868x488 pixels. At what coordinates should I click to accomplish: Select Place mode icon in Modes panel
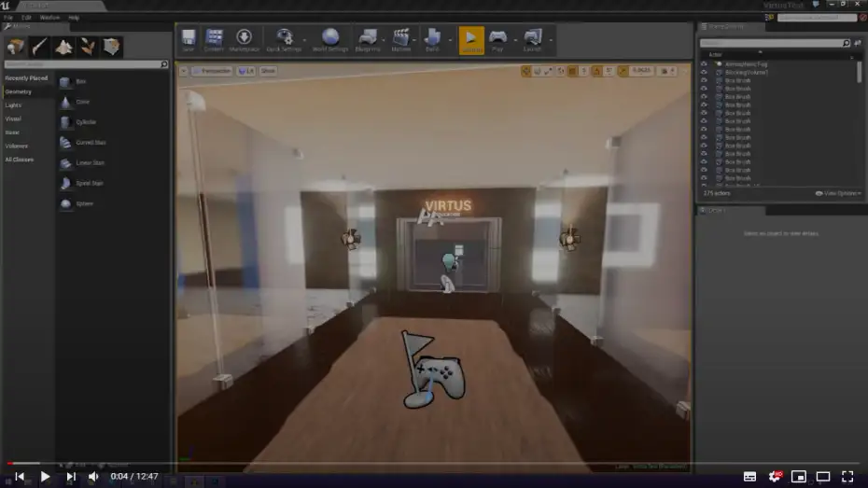click(x=16, y=47)
